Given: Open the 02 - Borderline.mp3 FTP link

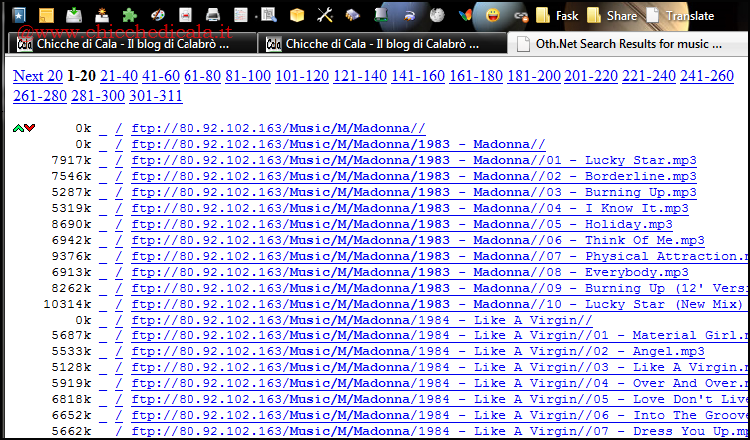Looking at the screenshot, I should (x=413, y=176).
